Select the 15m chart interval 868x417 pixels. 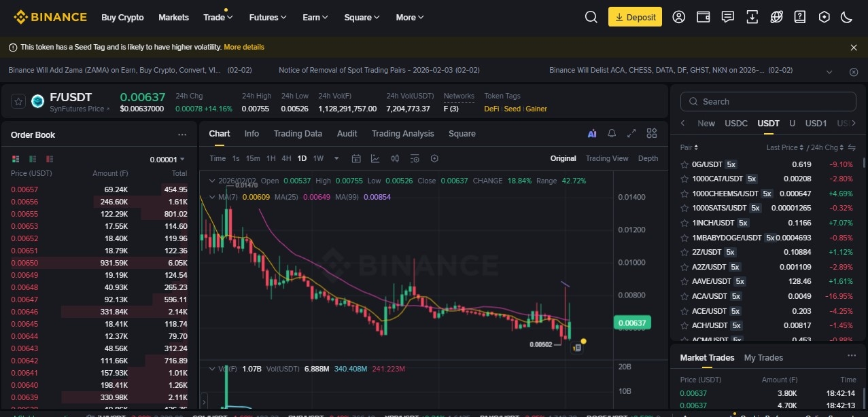253,158
